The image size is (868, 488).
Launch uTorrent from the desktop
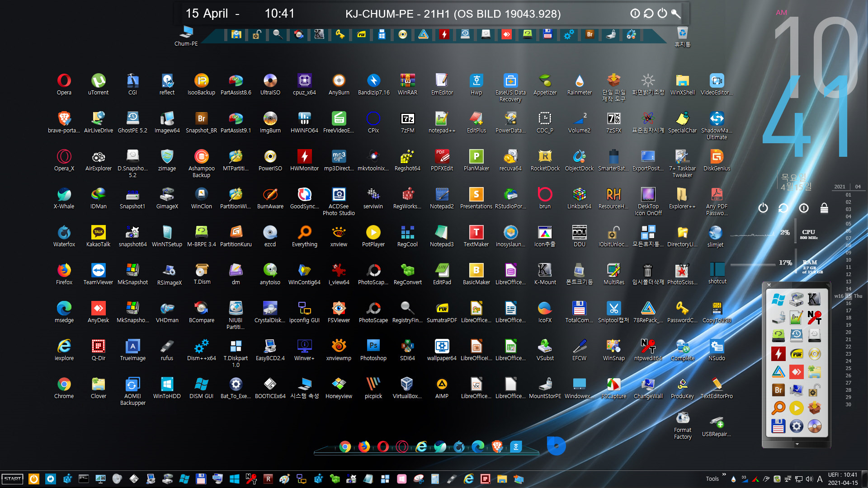98,84
